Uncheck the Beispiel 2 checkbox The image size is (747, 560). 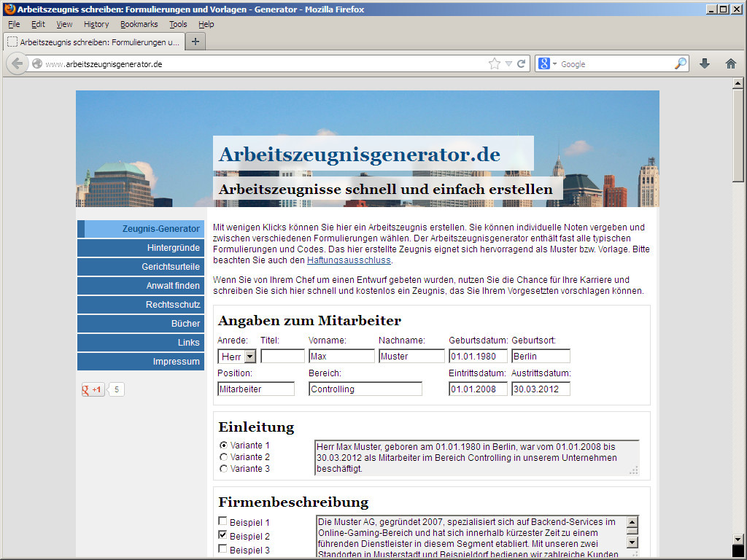pyautogui.click(x=222, y=534)
